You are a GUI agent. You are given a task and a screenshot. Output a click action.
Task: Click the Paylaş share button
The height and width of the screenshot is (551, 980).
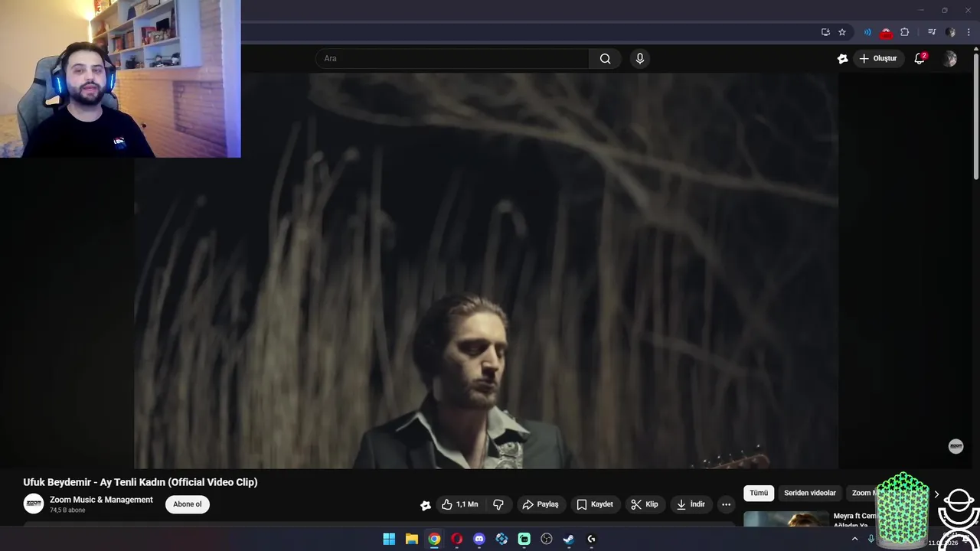tap(541, 504)
